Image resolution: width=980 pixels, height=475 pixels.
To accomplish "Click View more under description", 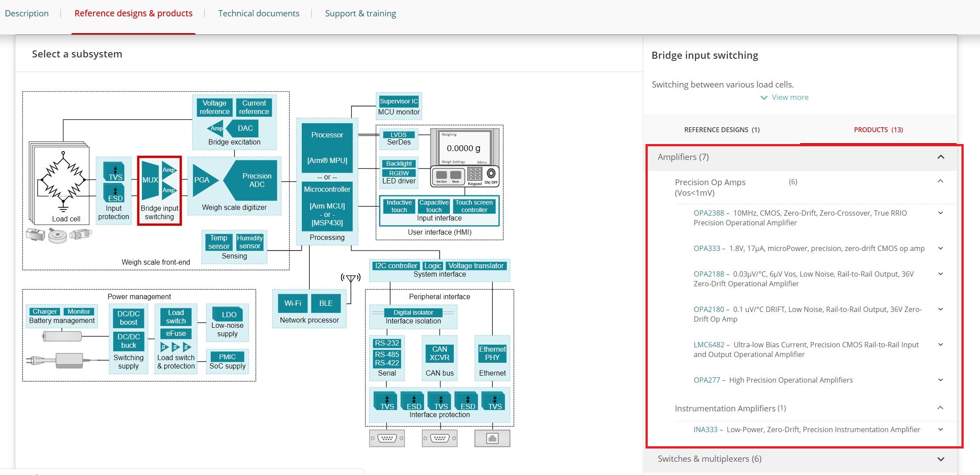I will (x=789, y=97).
